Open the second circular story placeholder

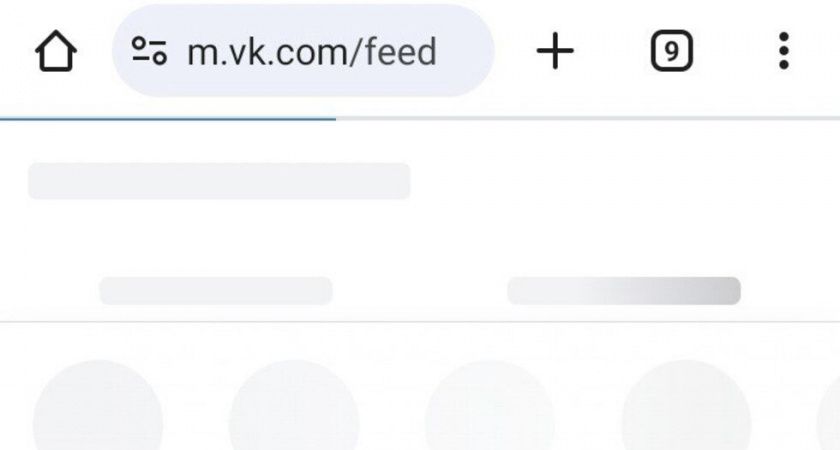pos(294,406)
